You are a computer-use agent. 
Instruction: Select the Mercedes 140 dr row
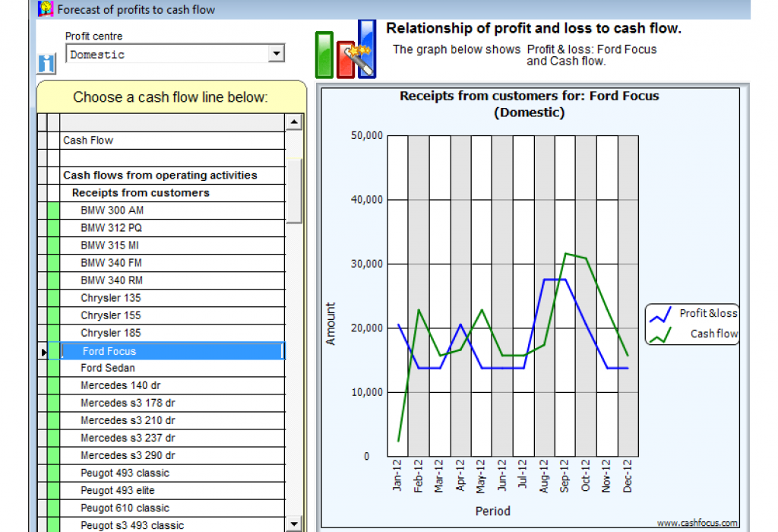(172, 385)
